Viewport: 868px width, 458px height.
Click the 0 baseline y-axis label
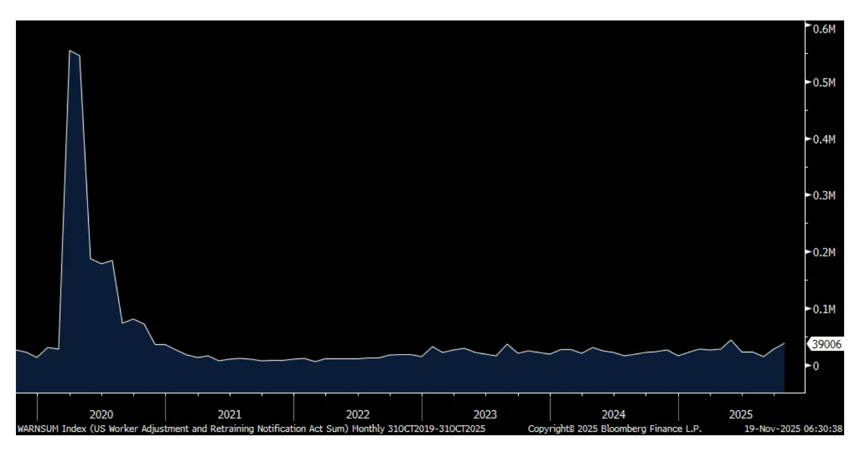click(816, 366)
